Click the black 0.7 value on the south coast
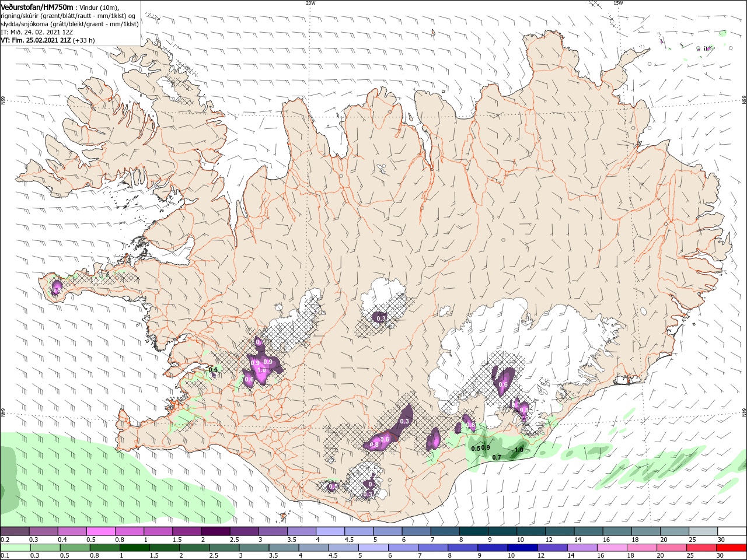747x560 pixels. [497, 457]
